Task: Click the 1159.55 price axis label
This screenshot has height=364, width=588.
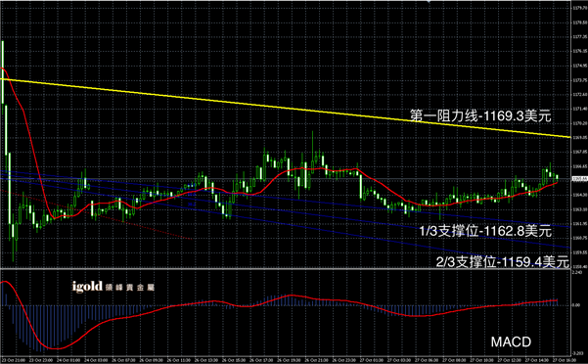Action: point(580,252)
